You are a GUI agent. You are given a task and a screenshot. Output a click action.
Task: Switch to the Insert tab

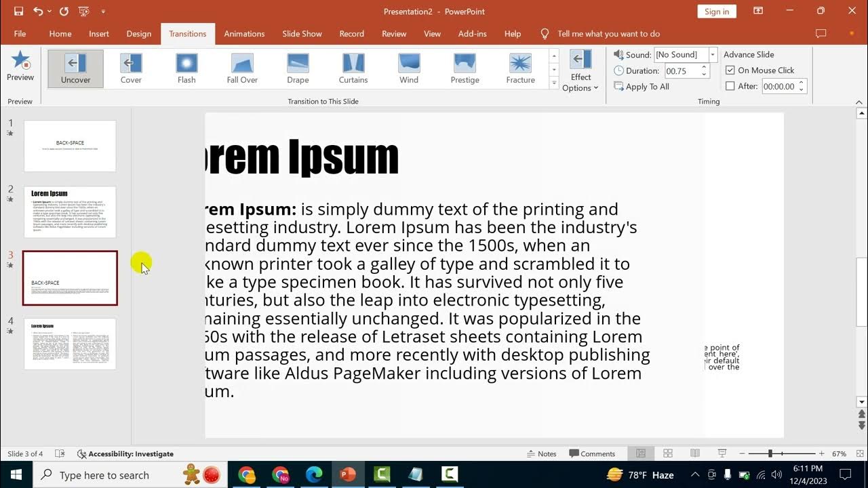(99, 33)
